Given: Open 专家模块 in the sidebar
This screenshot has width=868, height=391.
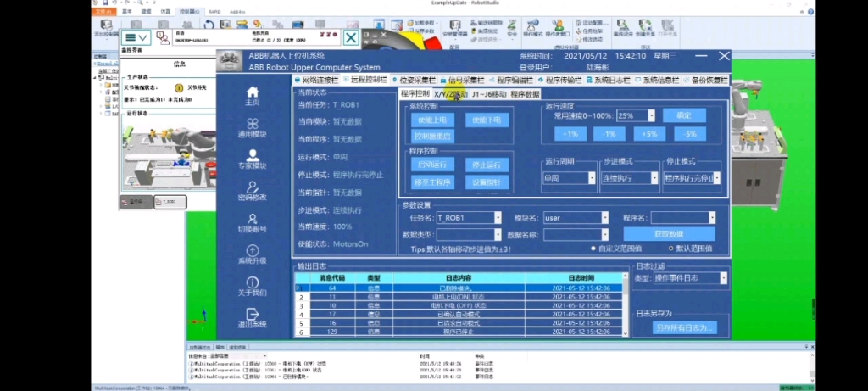Looking at the screenshot, I should 253,160.
